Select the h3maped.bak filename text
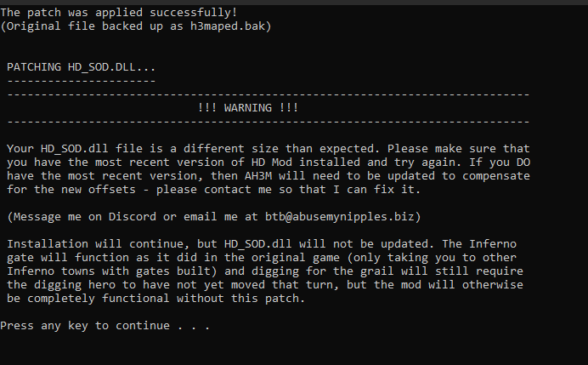The height and width of the screenshot is (365, 588). [227, 26]
